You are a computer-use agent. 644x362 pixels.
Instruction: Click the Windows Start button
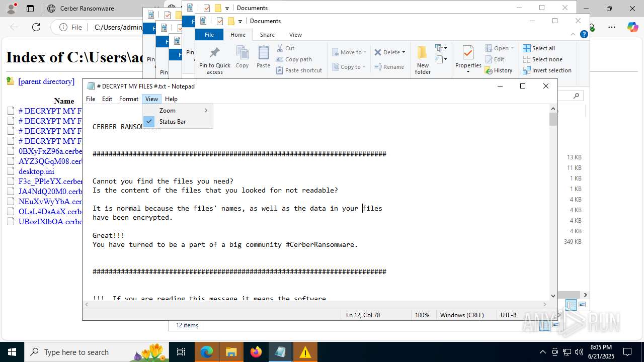tap(12, 352)
